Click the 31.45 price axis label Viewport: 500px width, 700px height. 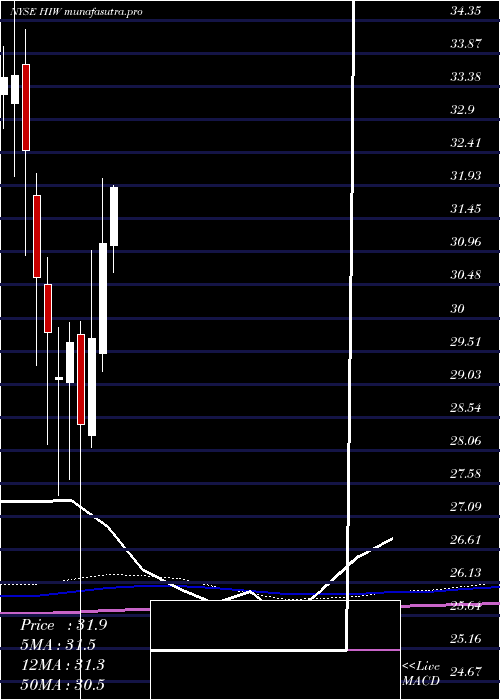(465, 209)
